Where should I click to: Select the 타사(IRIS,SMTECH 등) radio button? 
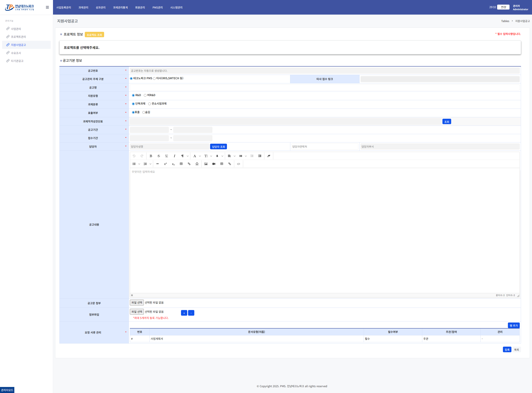[154, 79]
